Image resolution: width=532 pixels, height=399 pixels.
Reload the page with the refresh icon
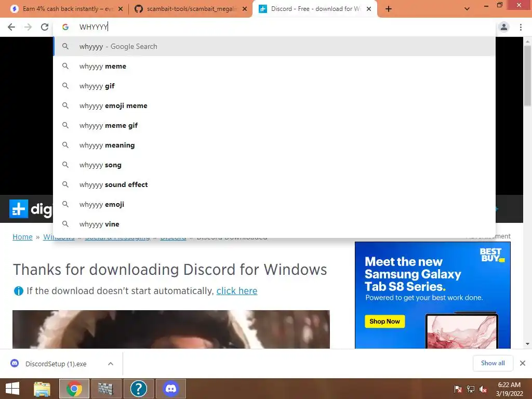coord(45,27)
